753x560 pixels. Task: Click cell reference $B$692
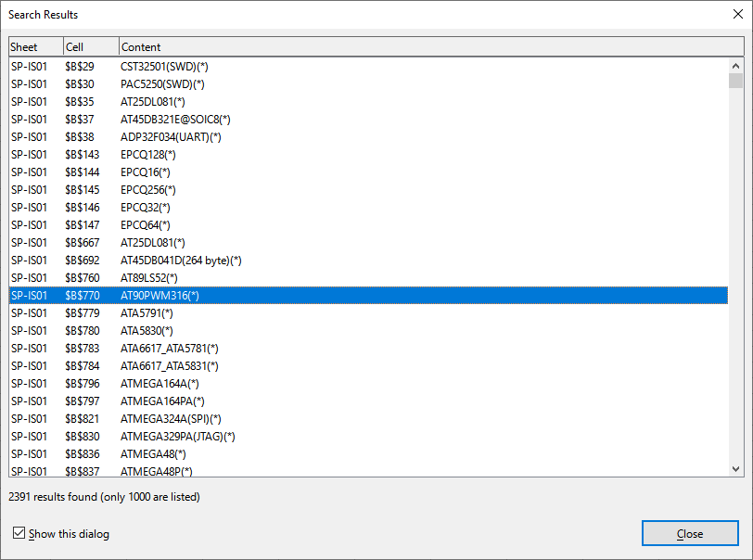tap(83, 261)
